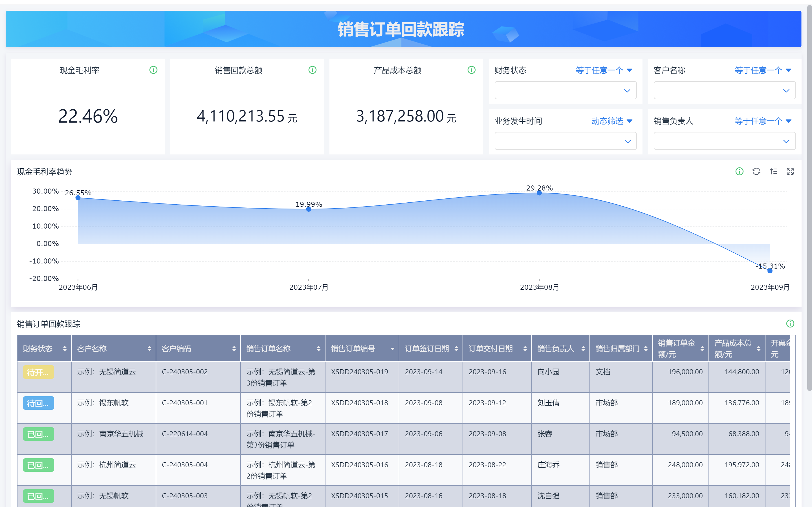Expand the trend chart to fullscreen
812x507 pixels.
click(790, 172)
